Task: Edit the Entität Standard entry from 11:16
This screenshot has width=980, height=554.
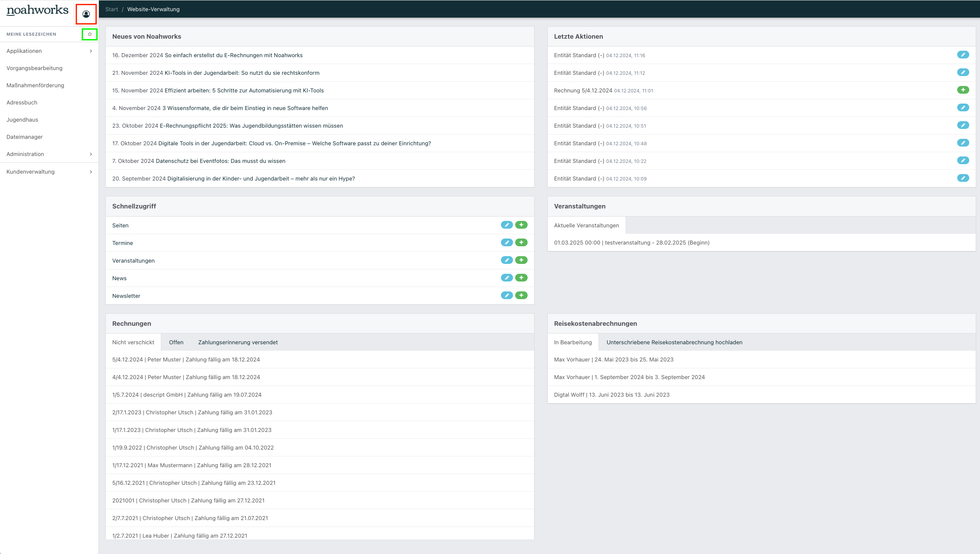Action: (963, 55)
